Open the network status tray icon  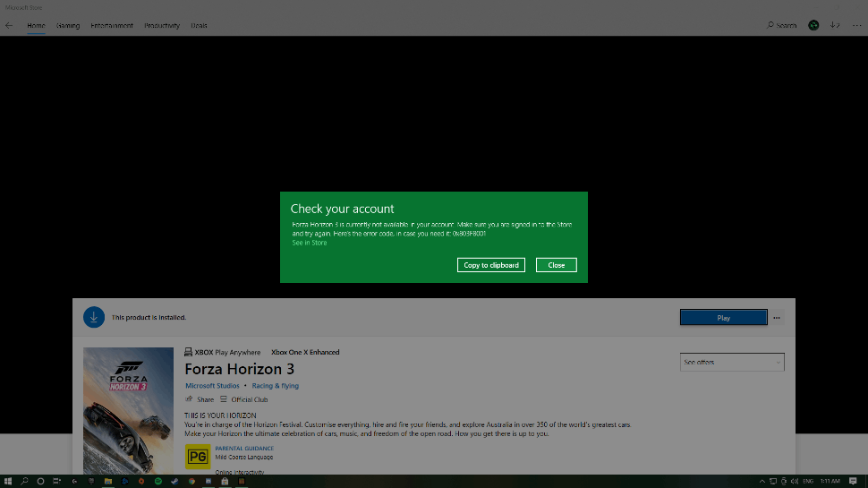click(x=773, y=482)
